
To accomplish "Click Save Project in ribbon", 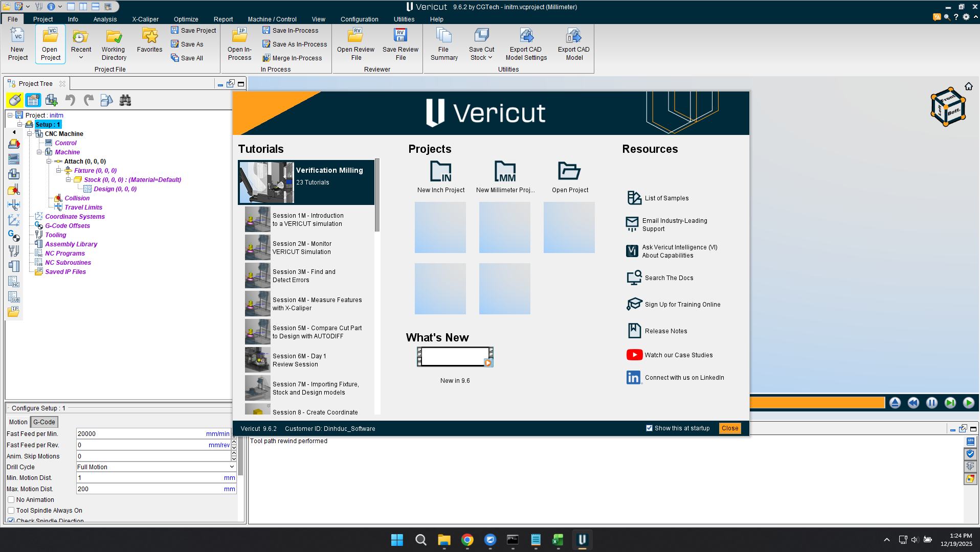I will coord(193,31).
